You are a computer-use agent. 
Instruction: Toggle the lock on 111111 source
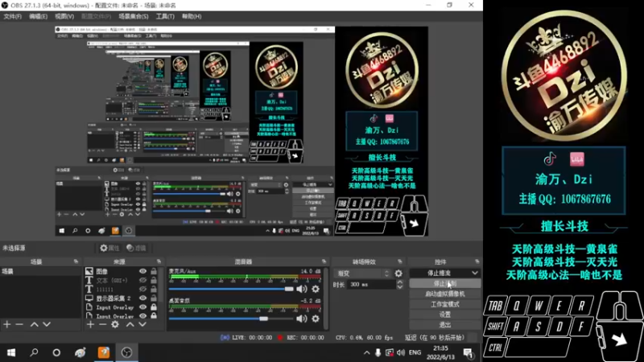click(x=154, y=290)
